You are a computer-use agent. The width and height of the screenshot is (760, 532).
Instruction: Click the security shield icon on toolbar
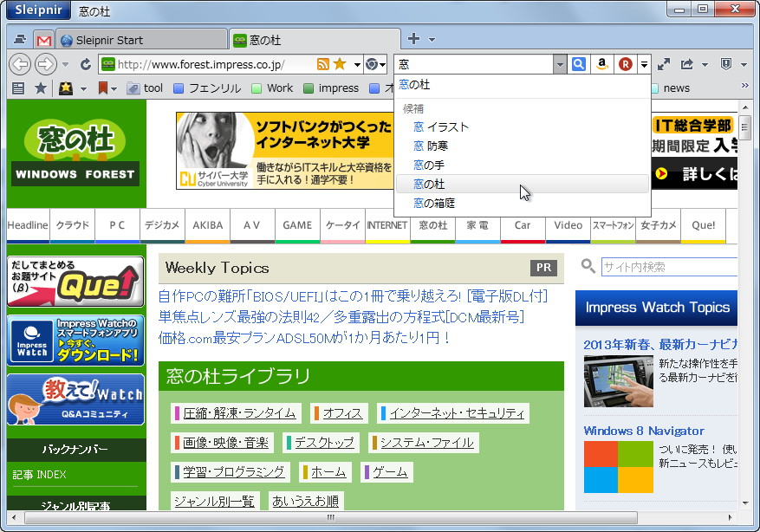(727, 64)
